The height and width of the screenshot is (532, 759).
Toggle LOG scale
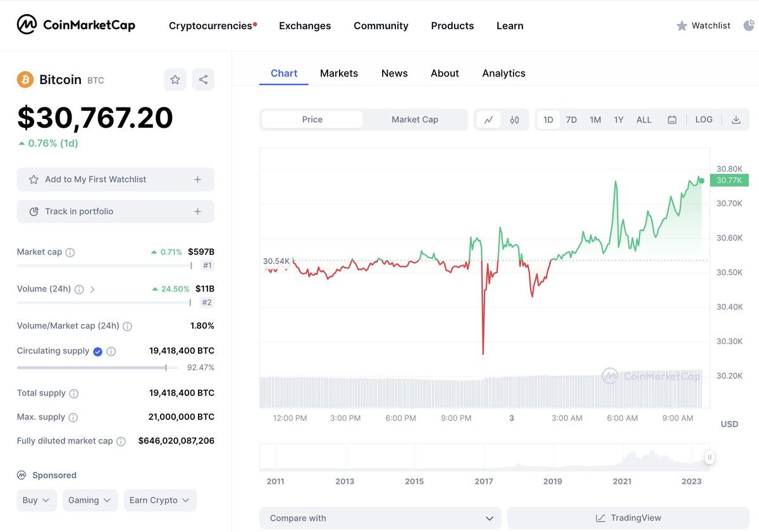704,120
